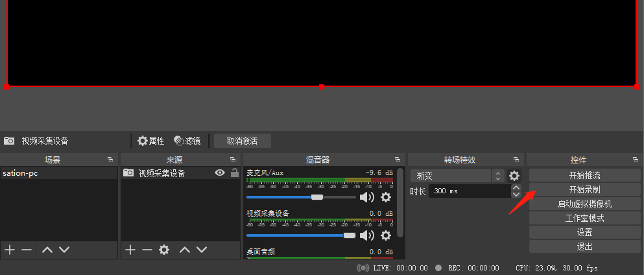The width and height of the screenshot is (644, 275).
Task: Pop out the 混音器 dock panel
Action: click(397, 160)
